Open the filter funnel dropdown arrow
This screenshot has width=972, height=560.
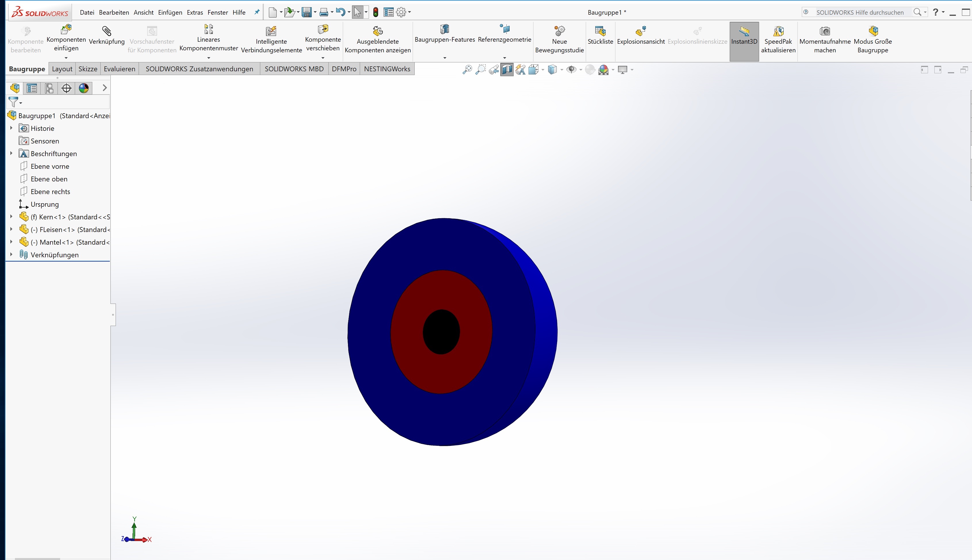click(x=21, y=103)
